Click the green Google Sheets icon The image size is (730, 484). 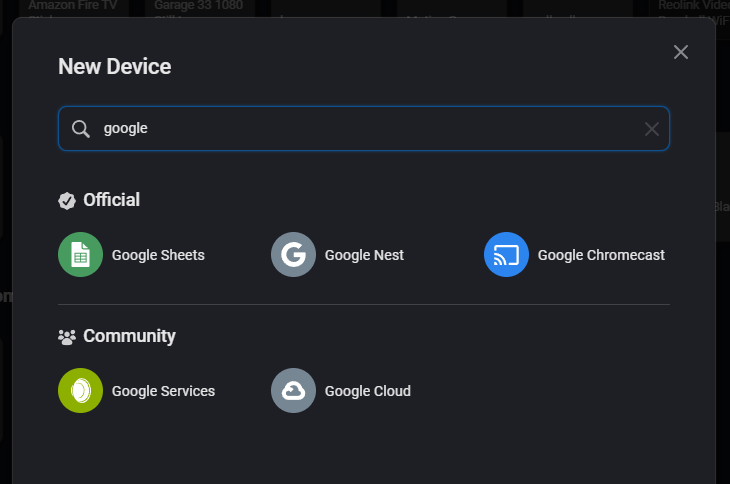tap(81, 255)
